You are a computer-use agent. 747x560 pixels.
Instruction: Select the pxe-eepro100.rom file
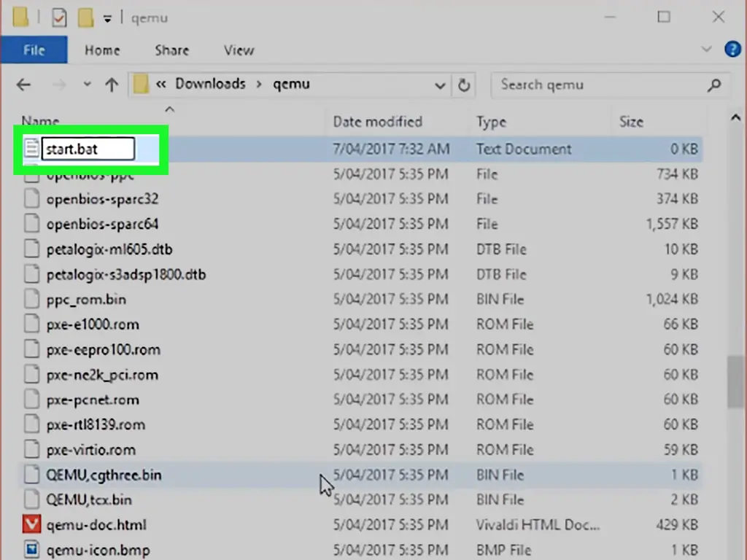(103, 350)
